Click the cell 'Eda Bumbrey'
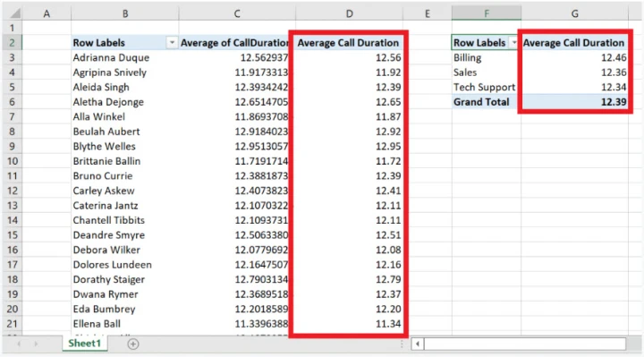The image size is (644, 357). 125,309
